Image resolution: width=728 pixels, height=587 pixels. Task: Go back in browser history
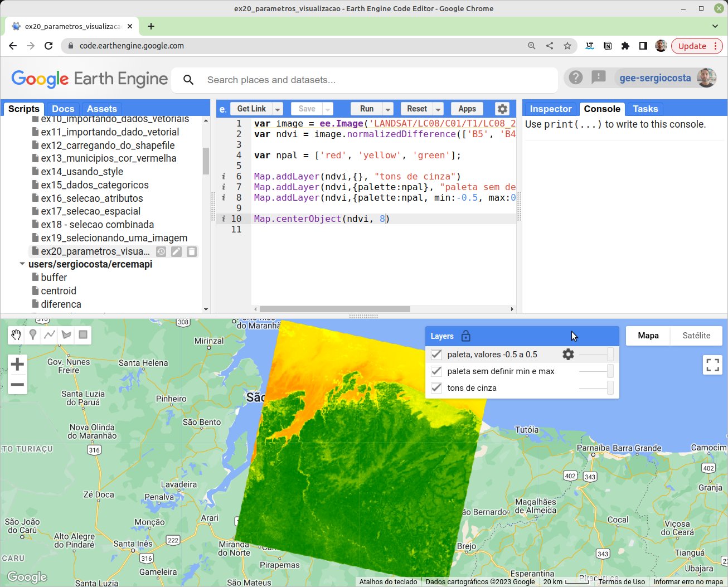tap(13, 46)
